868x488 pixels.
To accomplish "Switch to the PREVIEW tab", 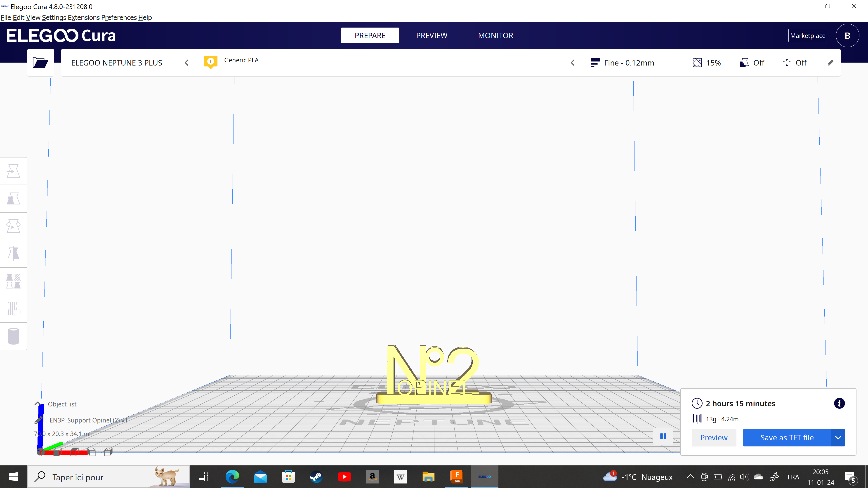I will [x=432, y=35].
